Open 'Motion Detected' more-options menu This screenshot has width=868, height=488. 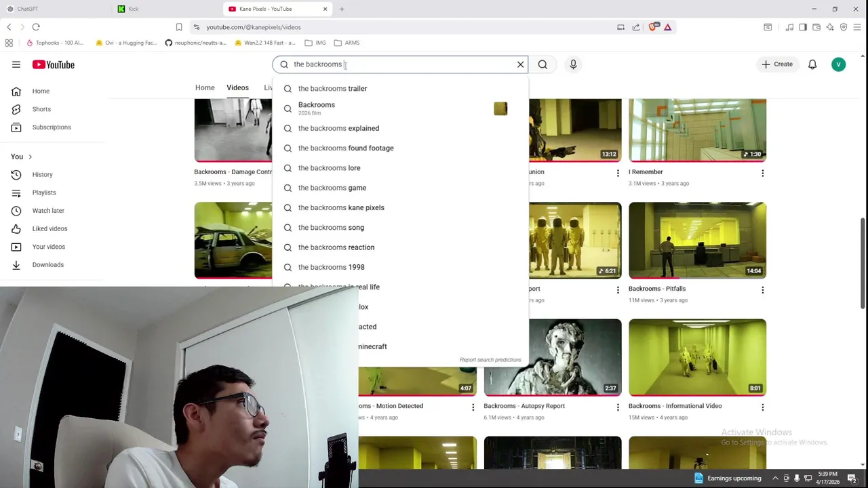(473, 407)
